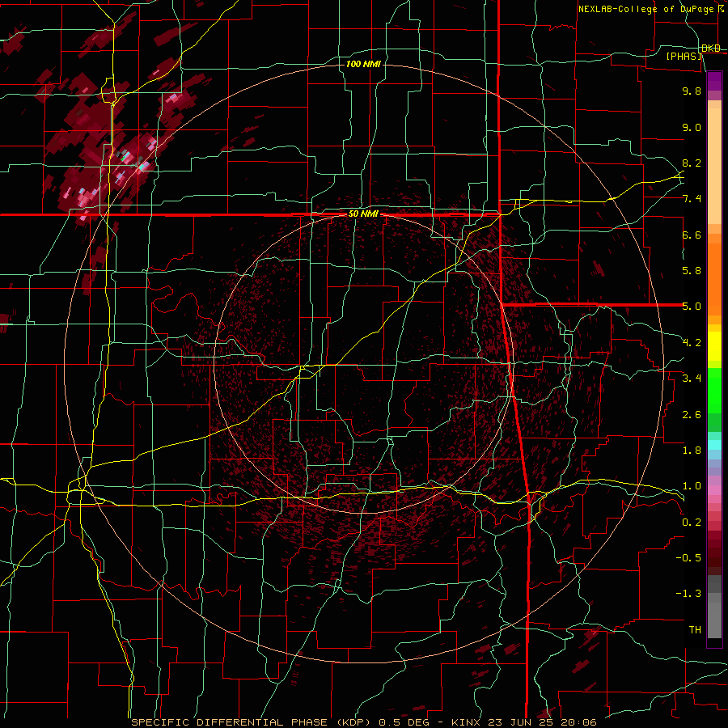Click the 50 NMI range ring label
Image resolution: width=728 pixels, height=728 pixels.
tap(363, 214)
